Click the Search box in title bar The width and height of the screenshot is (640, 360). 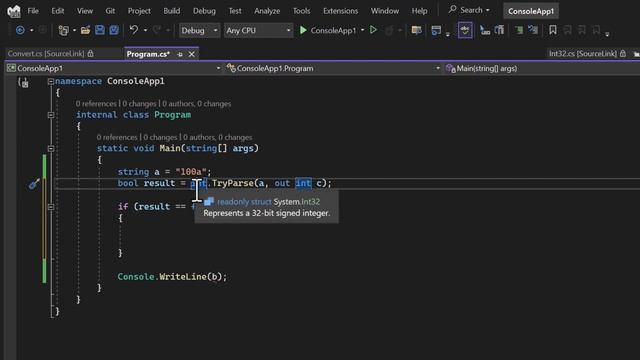pos(469,10)
